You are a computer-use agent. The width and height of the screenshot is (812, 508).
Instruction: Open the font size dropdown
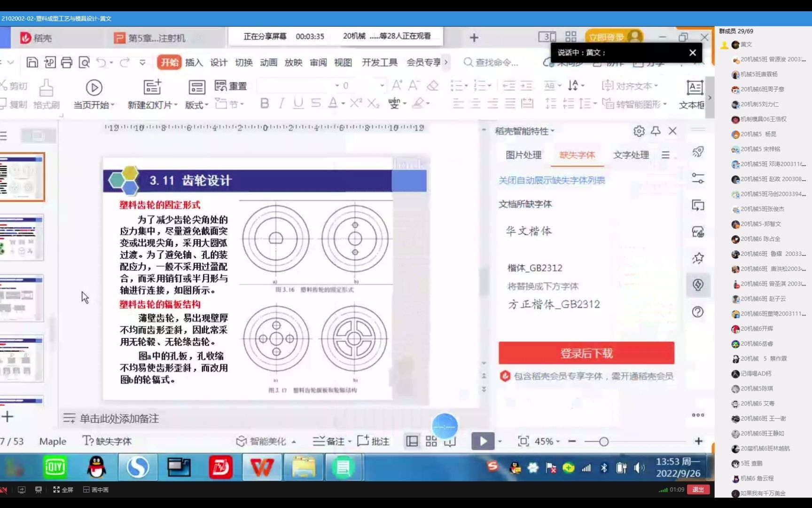[382, 86]
